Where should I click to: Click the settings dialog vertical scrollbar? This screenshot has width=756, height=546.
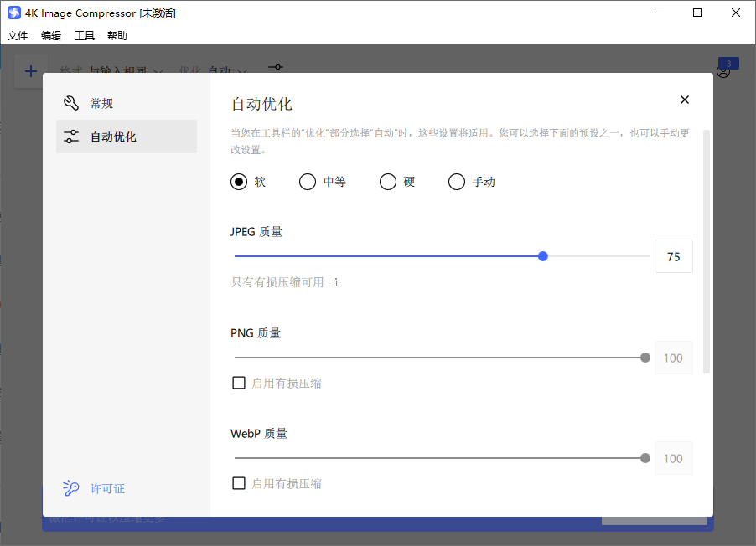tap(707, 251)
